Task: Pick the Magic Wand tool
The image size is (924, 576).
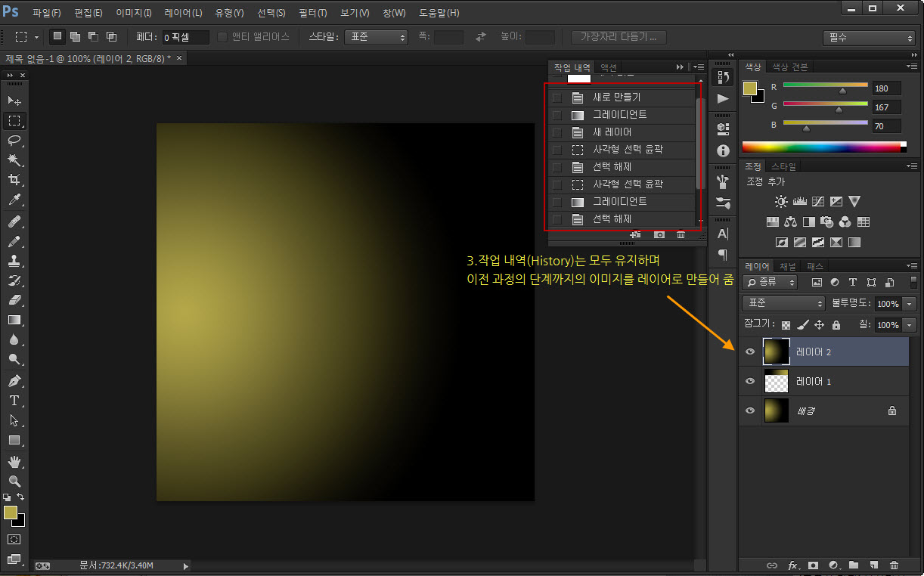Action: pos(14,160)
